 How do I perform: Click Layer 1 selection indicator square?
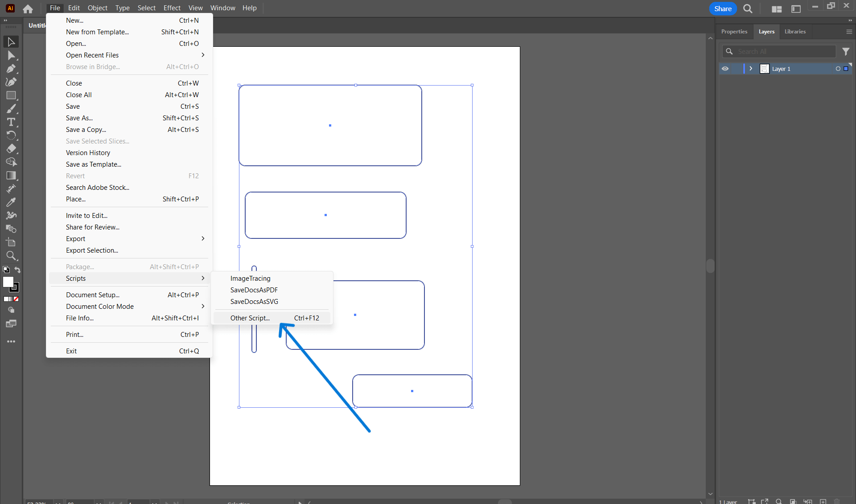(x=846, y=69)
